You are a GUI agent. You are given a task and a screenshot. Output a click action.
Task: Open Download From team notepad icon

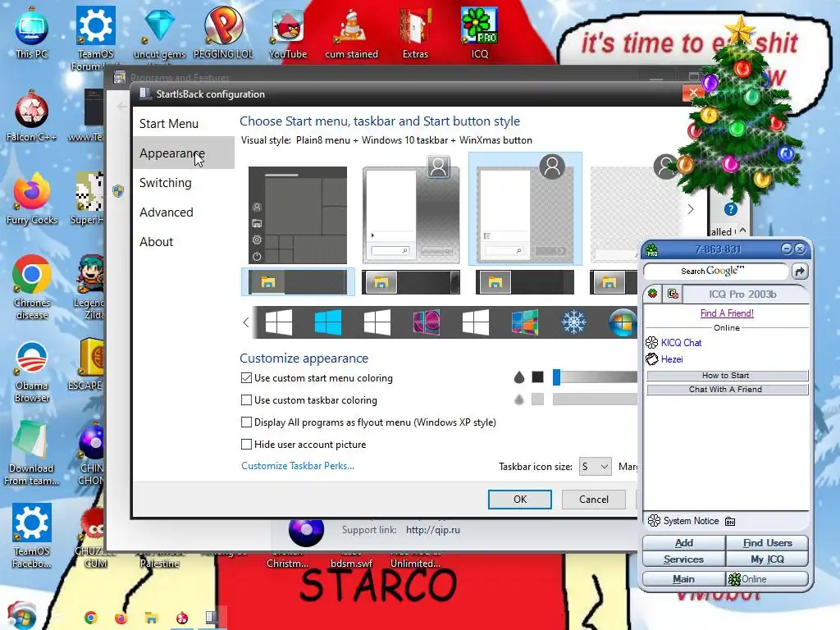click(32, 453)
